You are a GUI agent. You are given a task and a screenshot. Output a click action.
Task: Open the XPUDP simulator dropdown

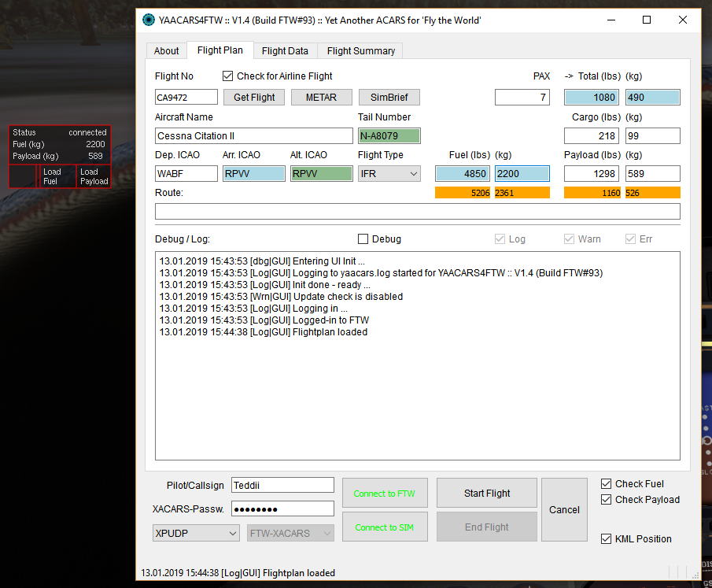pos(196,533)
